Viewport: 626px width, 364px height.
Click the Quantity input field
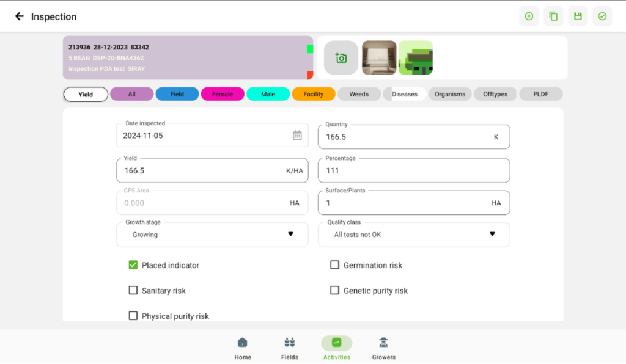coord(414,137)
